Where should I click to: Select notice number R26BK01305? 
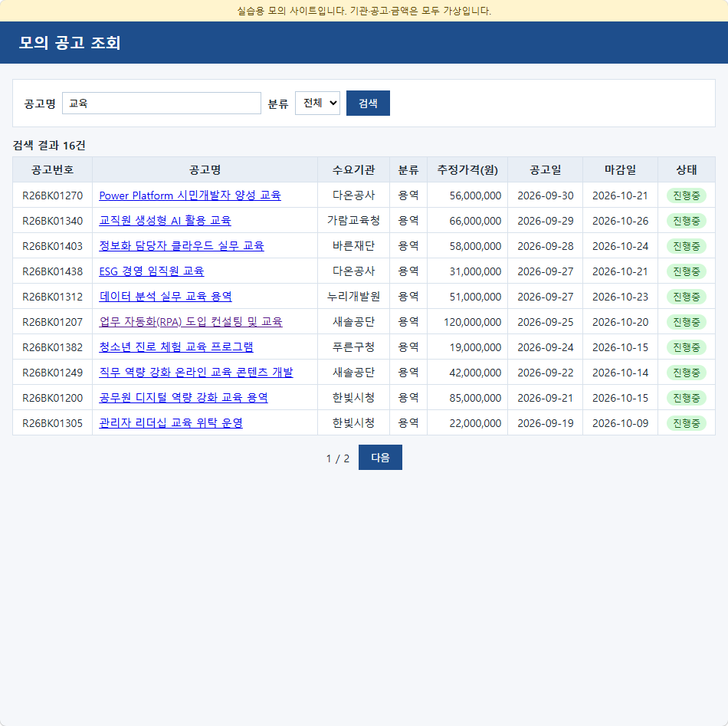click(52, 423)
